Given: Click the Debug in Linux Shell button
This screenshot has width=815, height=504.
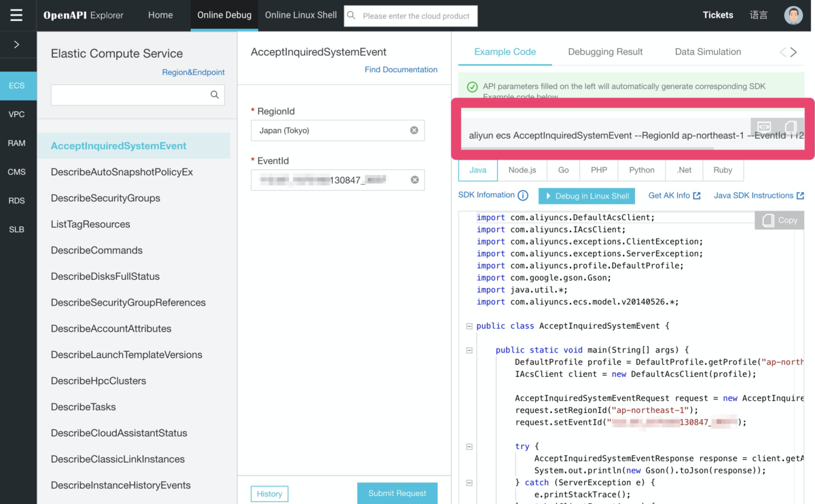Looking at the screenshot, I should pos(586,196).
